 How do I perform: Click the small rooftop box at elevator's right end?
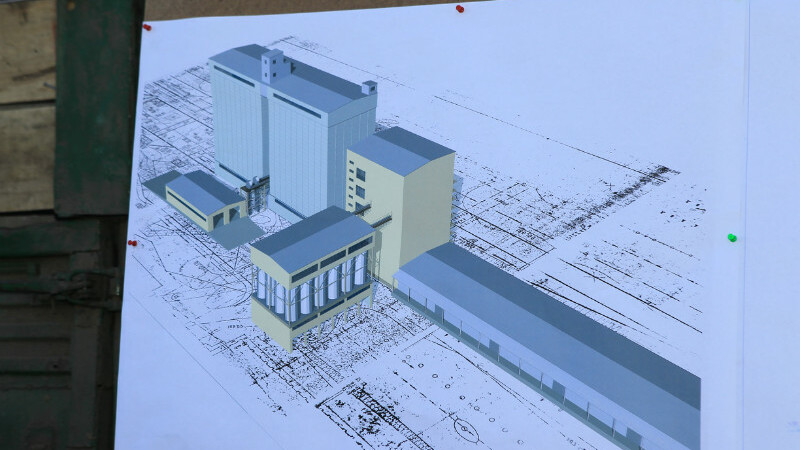click(369, 88)
